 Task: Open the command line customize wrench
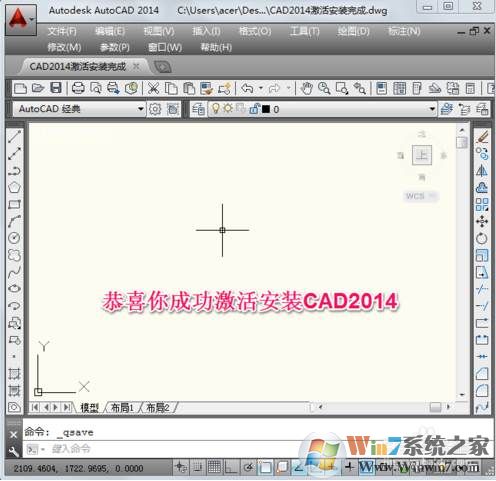coord(13,451)
